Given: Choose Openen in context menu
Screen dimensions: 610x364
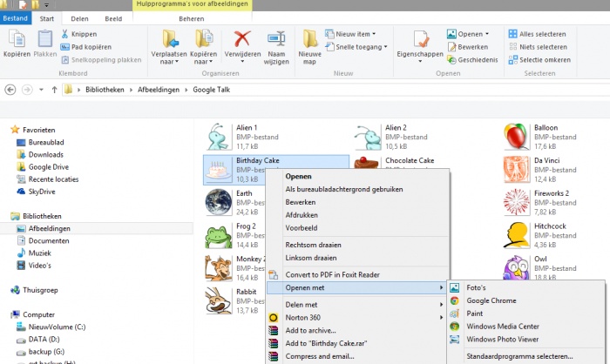Looking at the screenshot, I should click(x=298, y=176).
